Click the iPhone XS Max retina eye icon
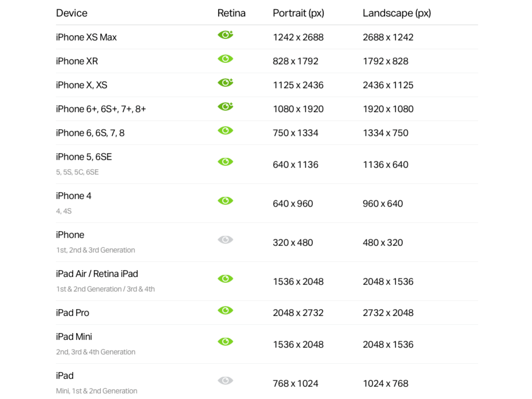This screenshot has width=532, height=399. [225, 35]
